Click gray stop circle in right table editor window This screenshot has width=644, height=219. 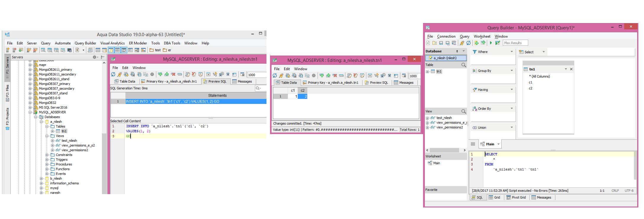pos(314,75)
